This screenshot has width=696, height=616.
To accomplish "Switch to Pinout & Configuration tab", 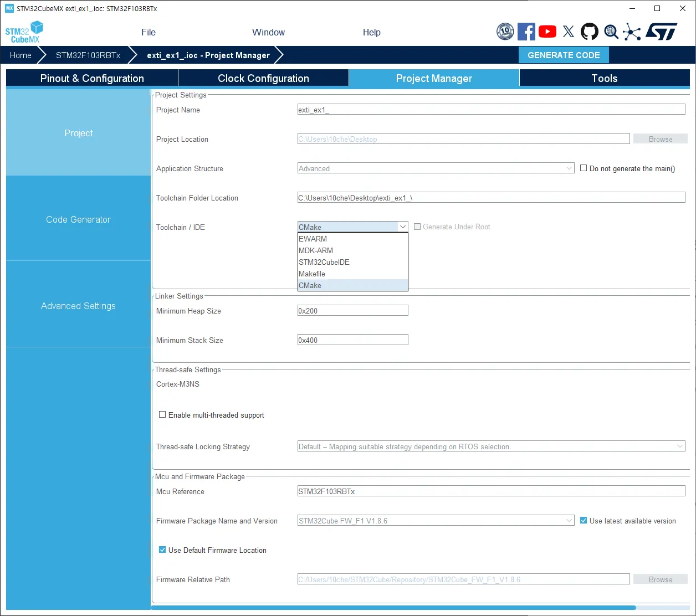I will point(92,78).
